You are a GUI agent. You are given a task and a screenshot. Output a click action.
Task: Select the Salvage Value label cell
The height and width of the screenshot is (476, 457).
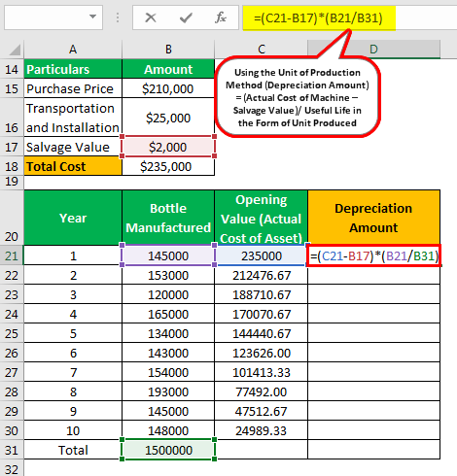[73, 147]
